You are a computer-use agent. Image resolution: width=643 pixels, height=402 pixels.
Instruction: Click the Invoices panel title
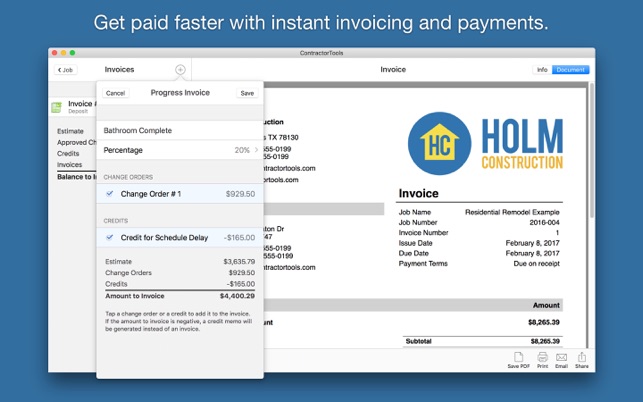click(119, 69)
